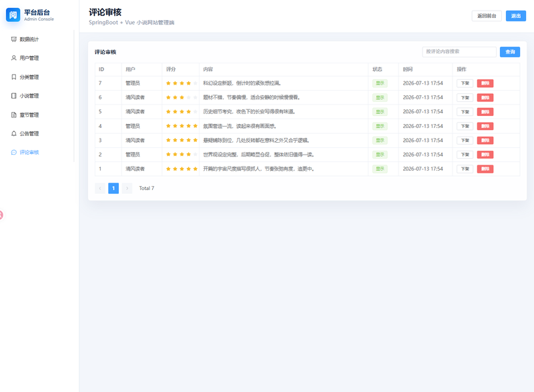Delete comment ID 2

point(485,155)
